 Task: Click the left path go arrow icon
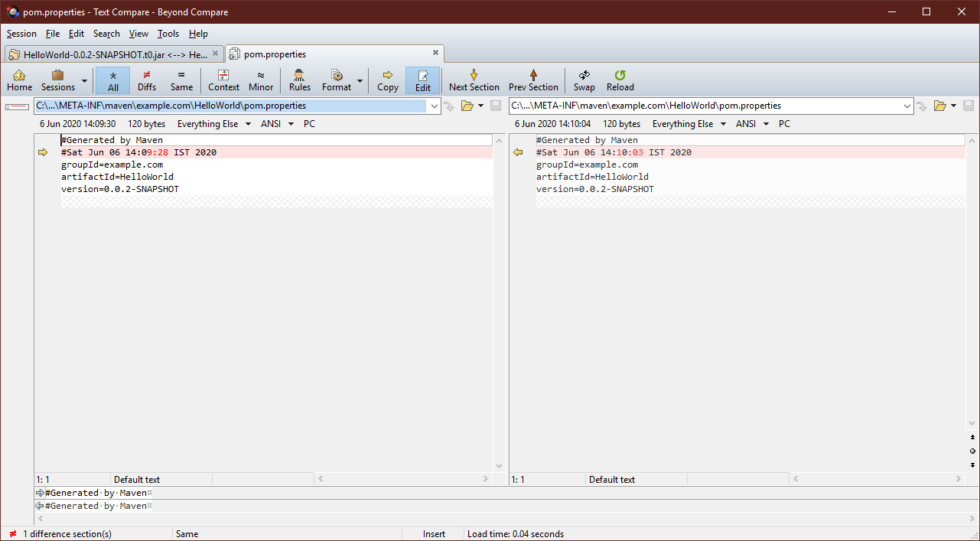pyautogui.click(x=449, y=106)
